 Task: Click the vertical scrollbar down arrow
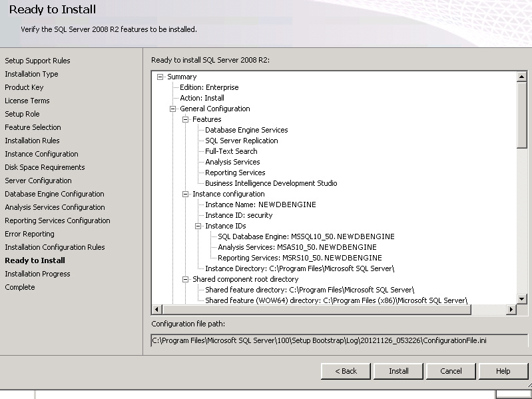coord(522,298)
